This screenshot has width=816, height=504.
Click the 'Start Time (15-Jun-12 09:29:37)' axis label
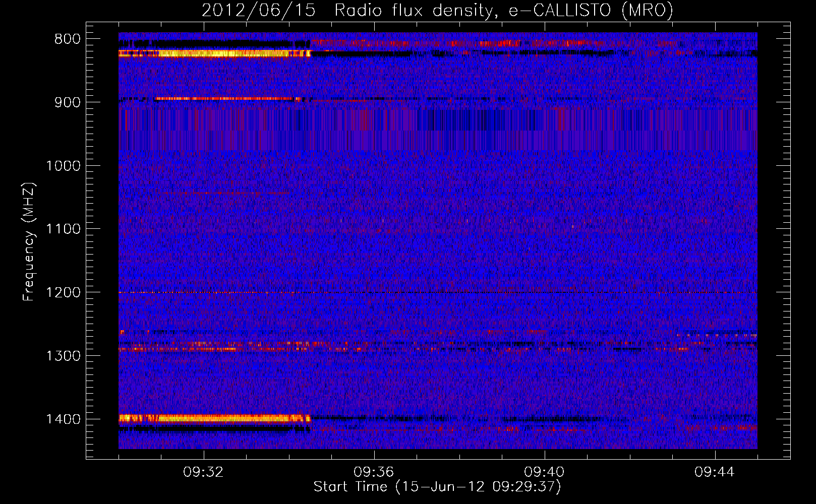(x=437, y=487)
